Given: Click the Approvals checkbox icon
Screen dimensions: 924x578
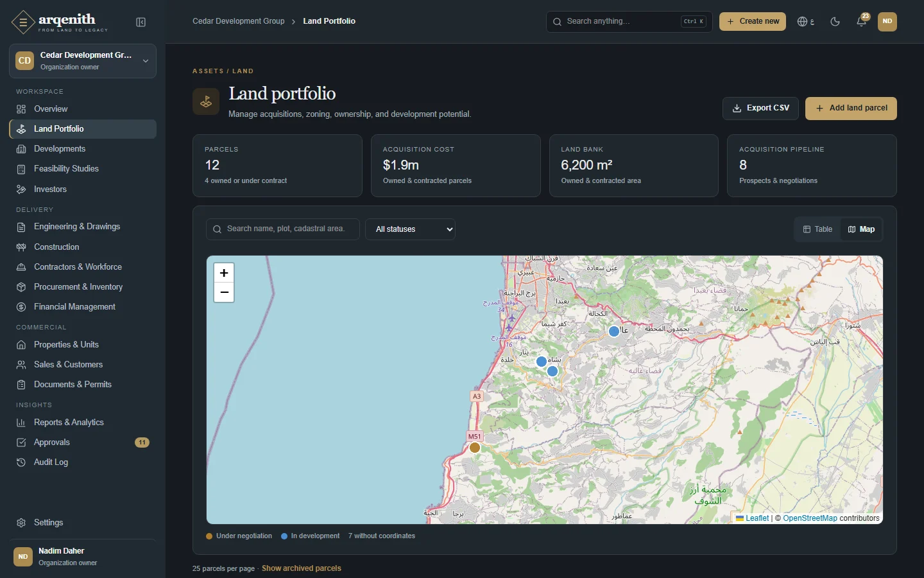Looking at the screenshot, I should (x=21, y=442).
